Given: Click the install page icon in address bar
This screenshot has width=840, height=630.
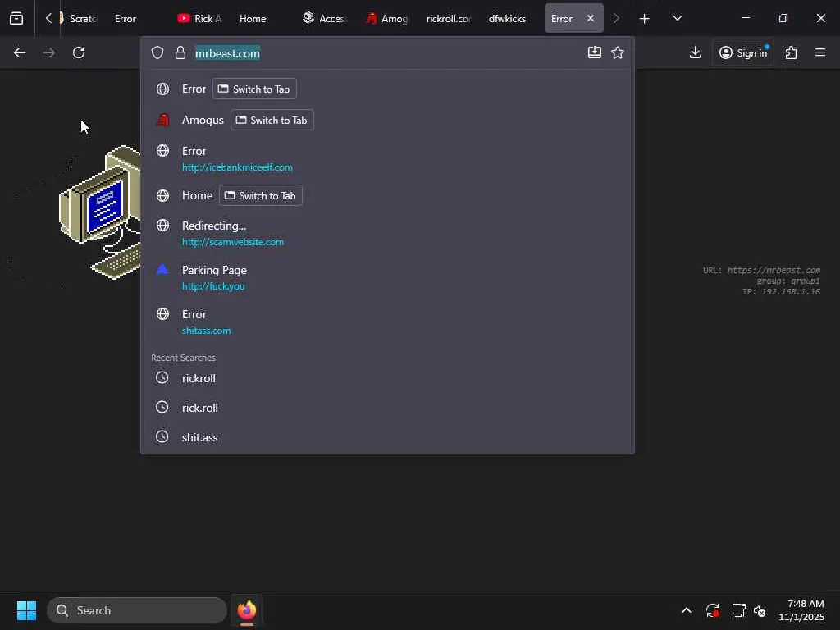Looking at the screenshot, I should pyautogui.click(x=595, y=52).
